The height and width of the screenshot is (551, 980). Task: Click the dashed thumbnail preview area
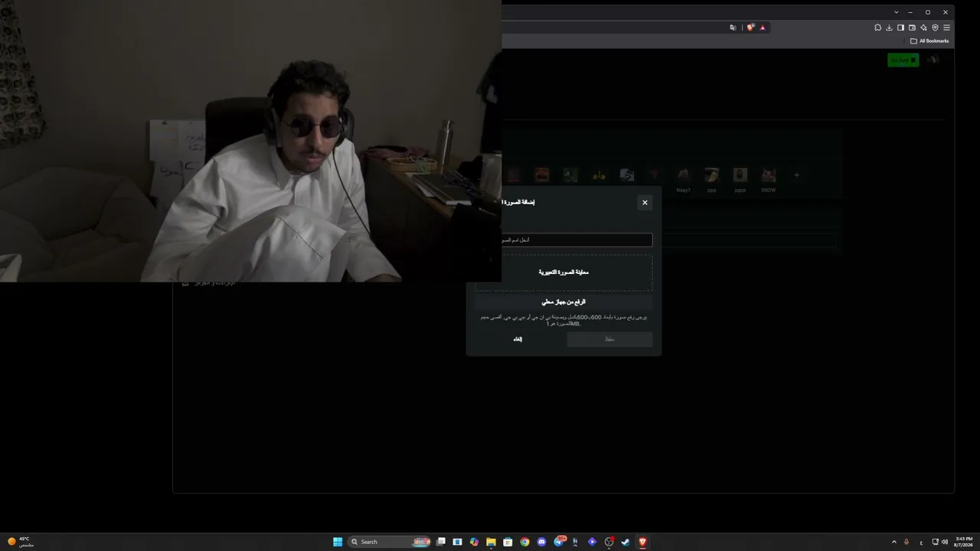(564, 272)
